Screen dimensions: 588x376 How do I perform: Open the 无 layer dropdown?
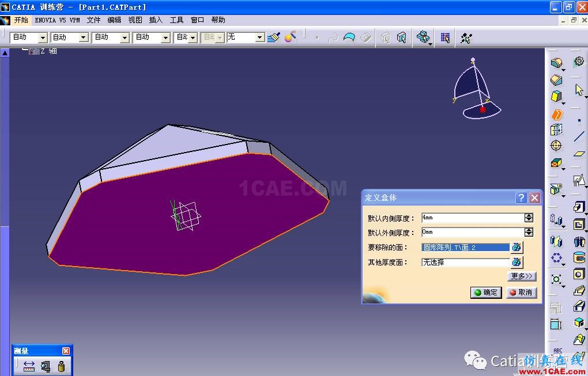tap(260, 37)
